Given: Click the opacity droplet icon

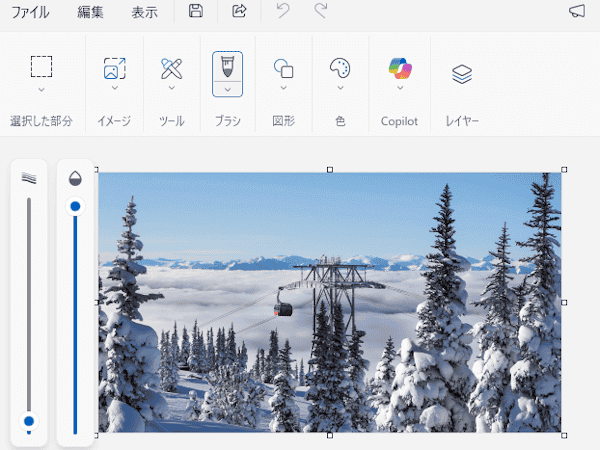Looking at the screenshot, I should point(75,178).
